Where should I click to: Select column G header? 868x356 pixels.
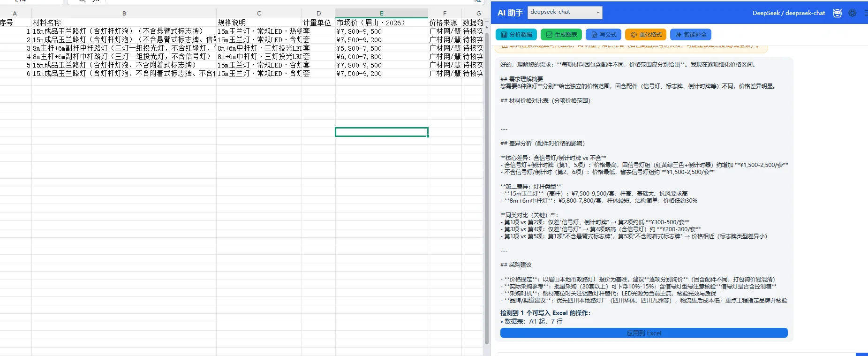pyautogui.click(x=473, y=14)
